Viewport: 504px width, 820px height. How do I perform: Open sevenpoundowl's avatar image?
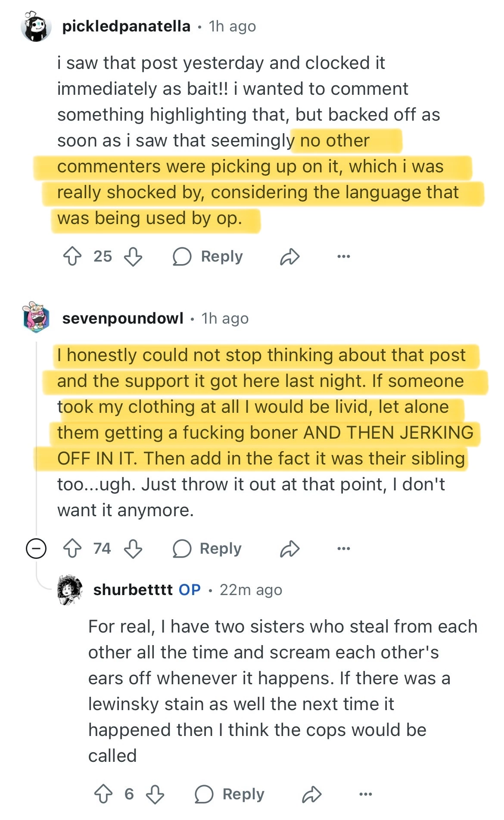tap(36, 318)
